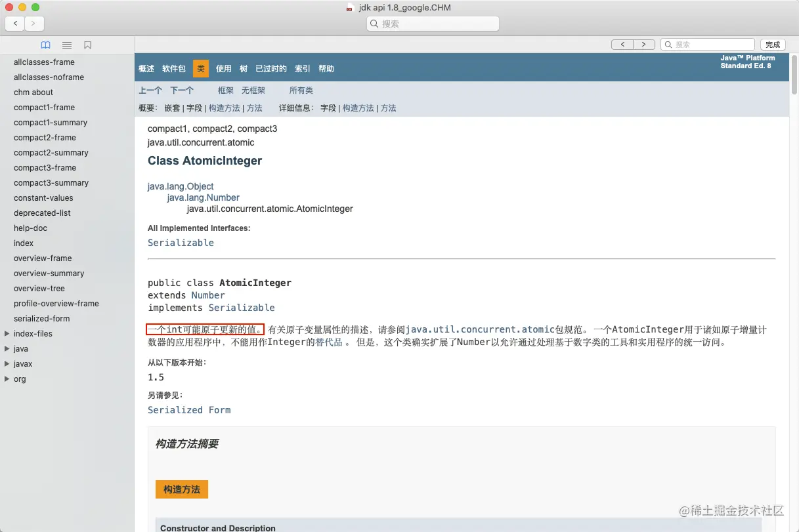799x532 pixels.
Task: Select the 帮助 item in the navigation bar
Action: pyautogui.click(x=326, y=68)
